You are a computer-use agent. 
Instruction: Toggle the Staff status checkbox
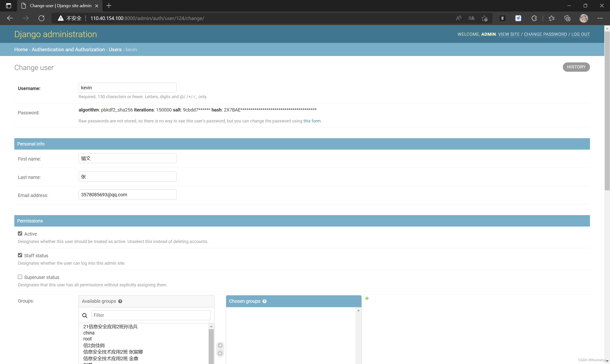click(x=20, y=255)
